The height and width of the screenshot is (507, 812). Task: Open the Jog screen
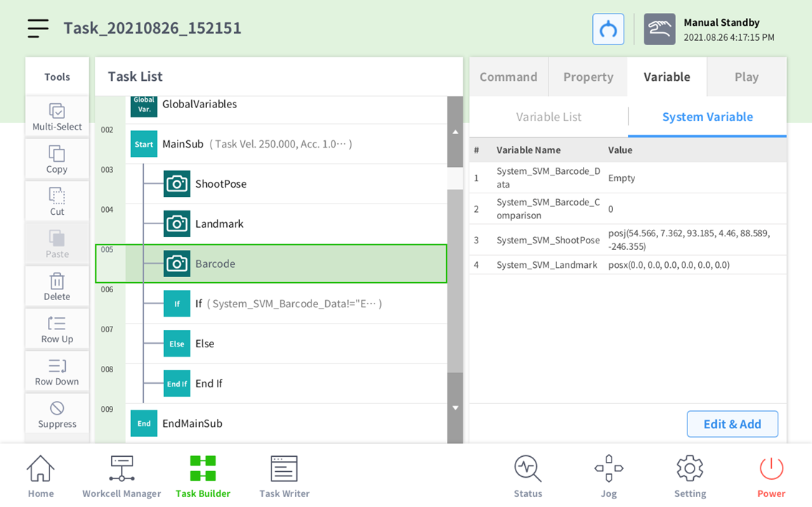point(609,477)
